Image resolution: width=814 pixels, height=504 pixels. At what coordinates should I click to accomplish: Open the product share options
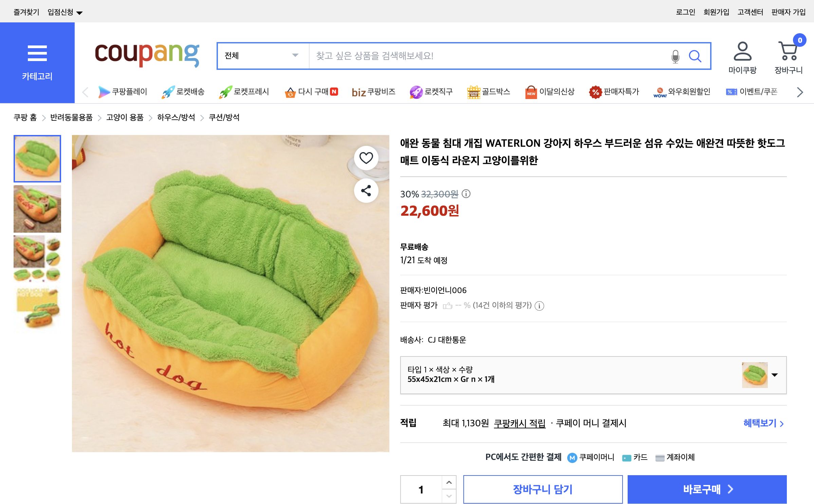[366, 191]
